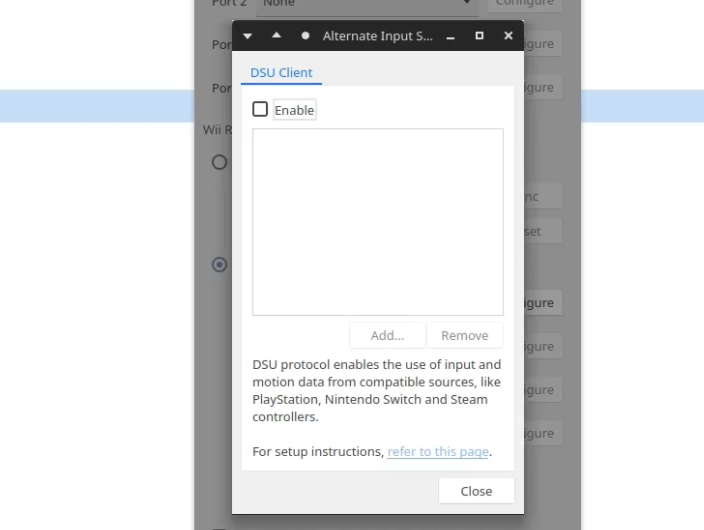The width and height of the screenshot is (704, 530).
Task: Open the window menu down-arrow in title bar
Action: pyautogui.click(x=248, y=36)
